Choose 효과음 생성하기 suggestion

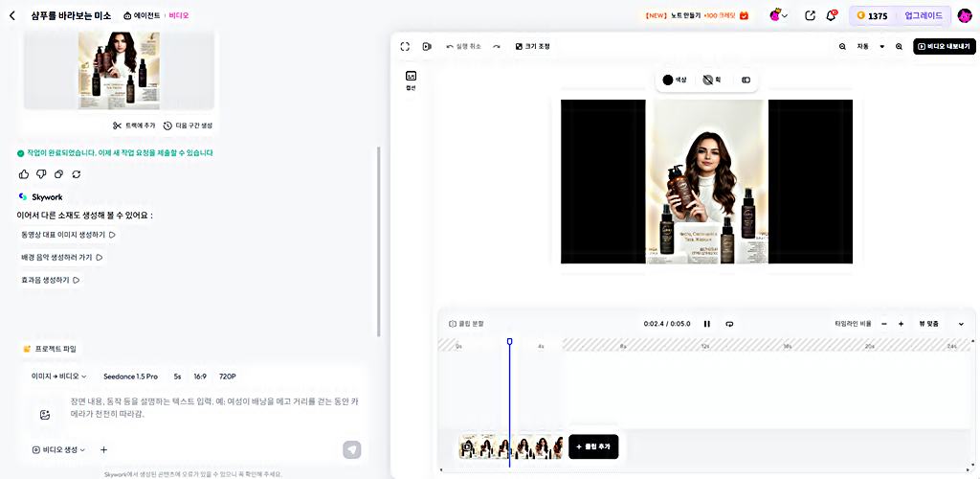point(50,280)
